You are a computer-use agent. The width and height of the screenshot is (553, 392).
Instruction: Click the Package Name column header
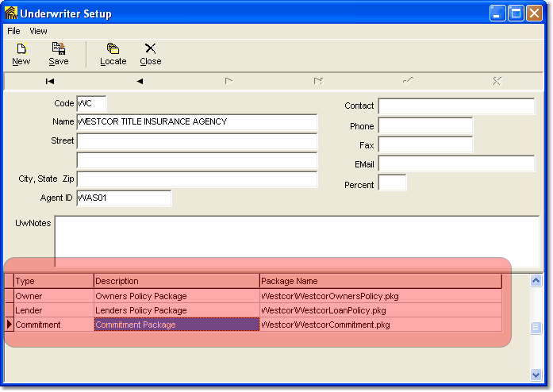(x=380, y=281)
